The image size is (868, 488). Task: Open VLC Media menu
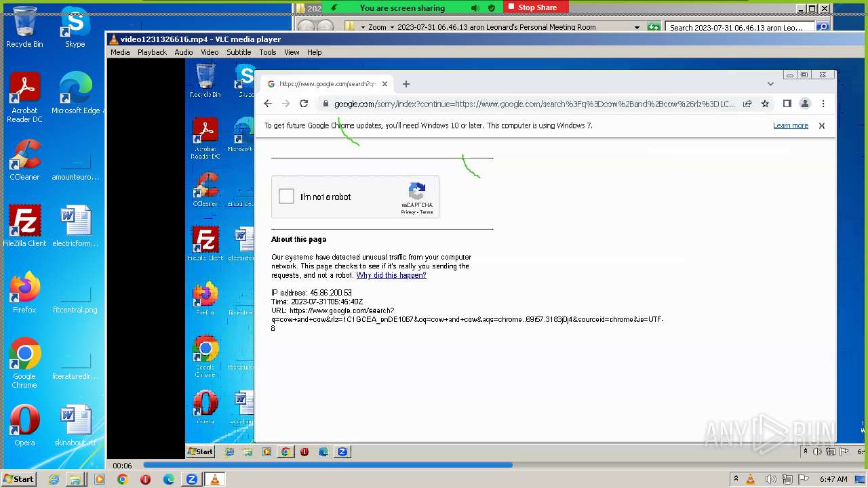[x=120, y=52]
